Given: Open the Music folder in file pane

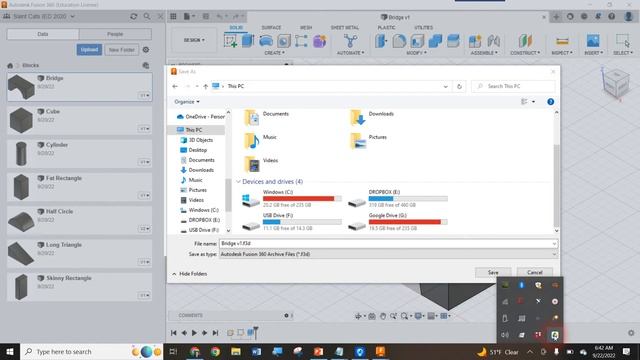Looking at the screenshot, I should 260,141.
